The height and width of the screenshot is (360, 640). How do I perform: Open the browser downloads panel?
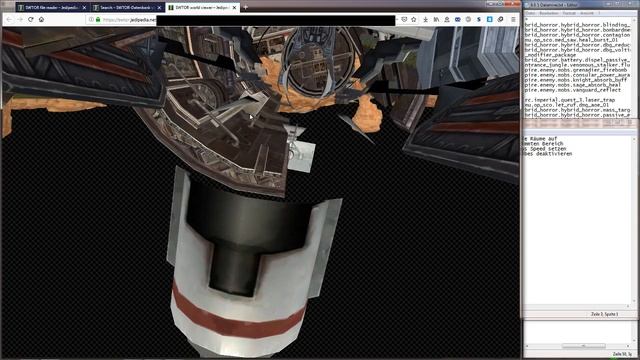(x=426, y=19)
